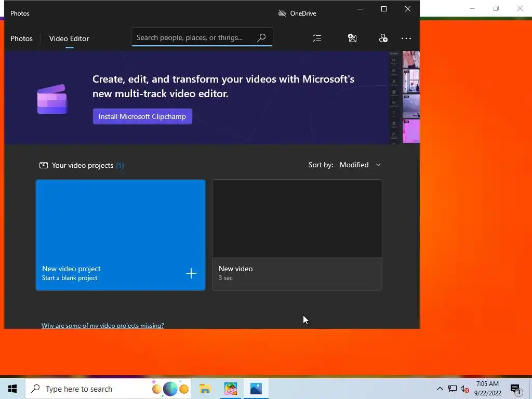
Task: Click the magnifier icon in Photos search box
Action: (261, 37)
